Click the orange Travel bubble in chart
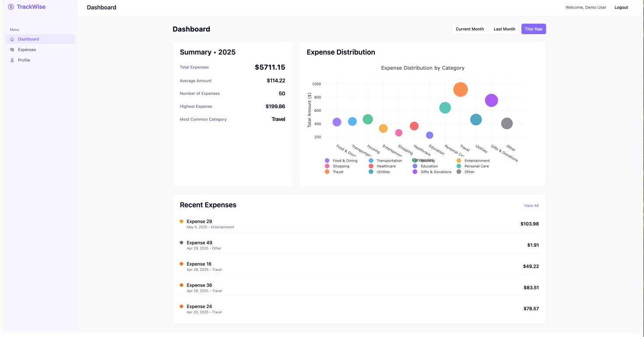 461,89
